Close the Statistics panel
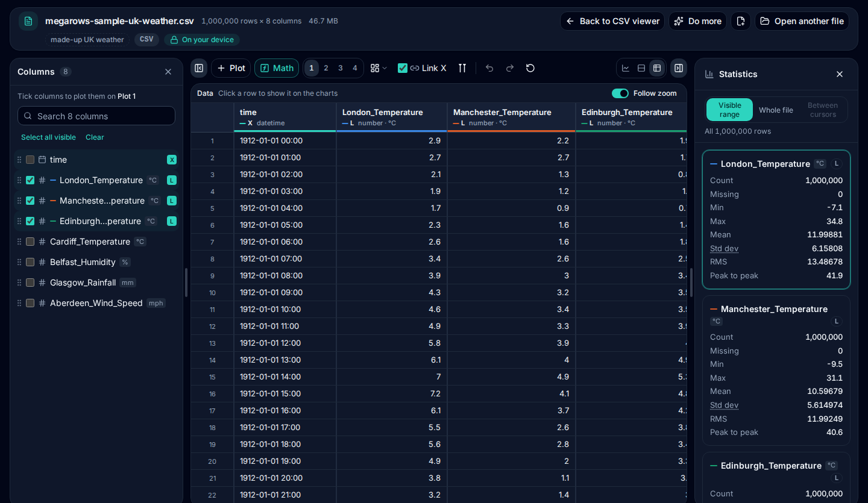The width and height of the screenshot is (868, 503). pos(840,74)
